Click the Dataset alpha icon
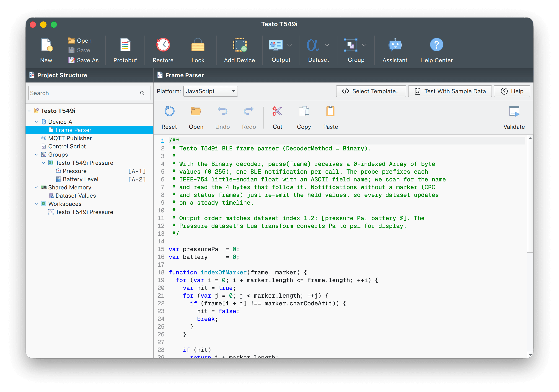 [x=313, y=45]
